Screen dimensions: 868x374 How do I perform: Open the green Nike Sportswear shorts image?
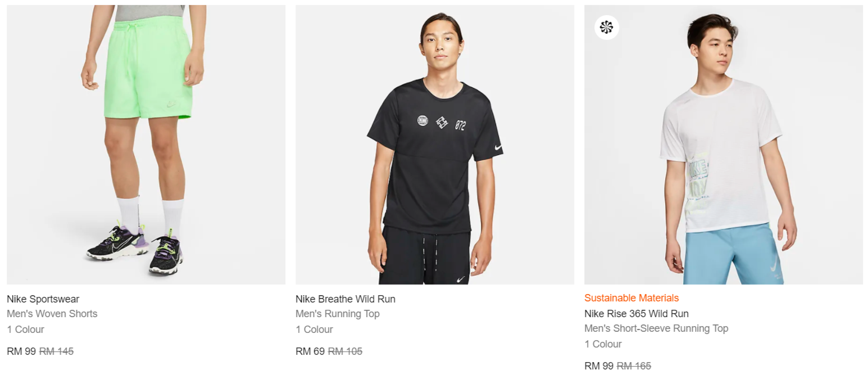146,145
